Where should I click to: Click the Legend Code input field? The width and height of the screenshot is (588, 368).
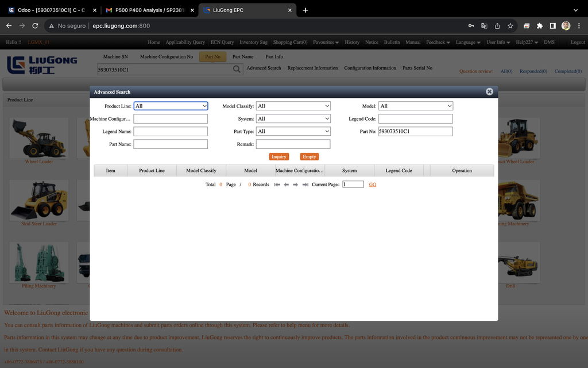pyautogui.click(x=415, y=118)
